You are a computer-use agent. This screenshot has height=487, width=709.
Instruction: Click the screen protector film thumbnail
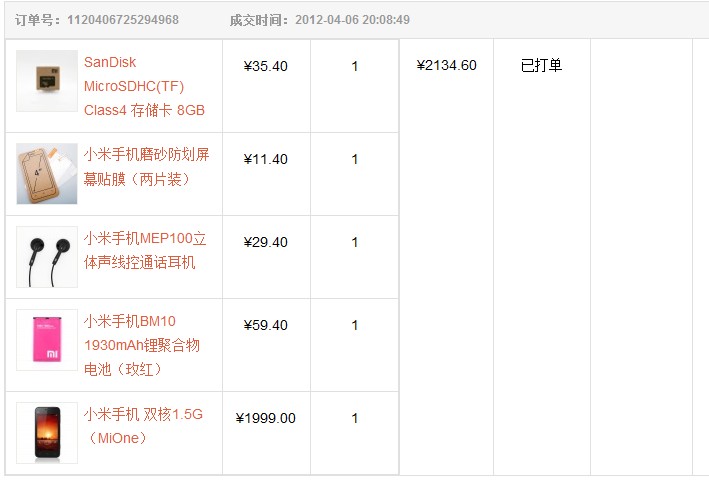click(46, 173)
